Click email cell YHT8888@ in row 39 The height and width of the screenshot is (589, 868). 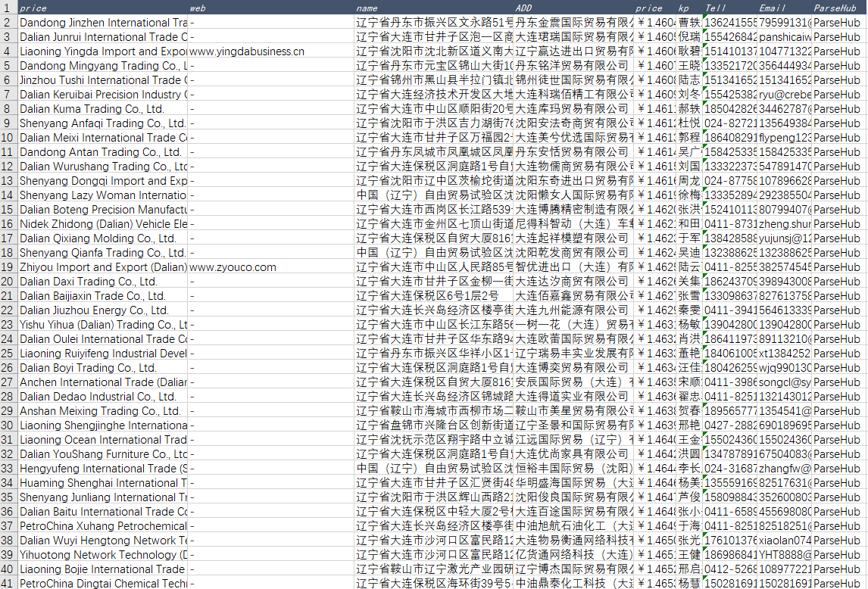785,555
